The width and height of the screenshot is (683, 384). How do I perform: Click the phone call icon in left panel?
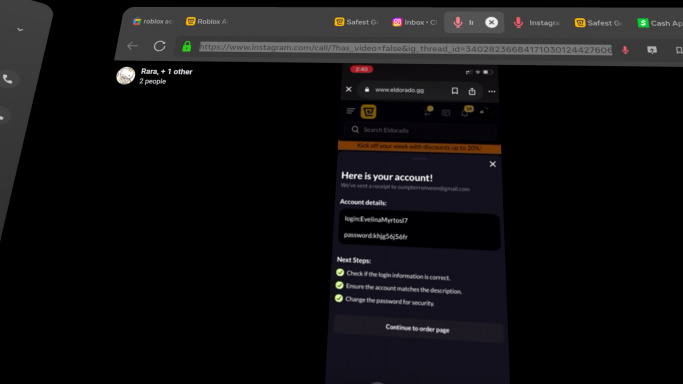tap(8, 79)
